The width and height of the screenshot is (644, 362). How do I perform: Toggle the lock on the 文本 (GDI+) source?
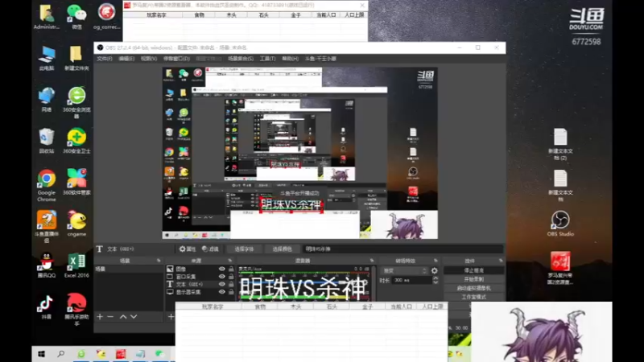point(231,284)
